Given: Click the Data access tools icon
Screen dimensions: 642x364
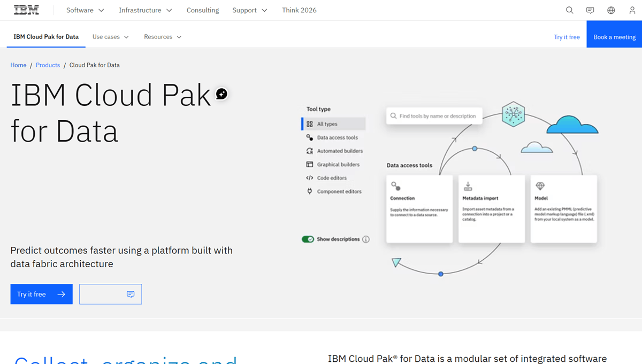Looking at the screenshot, I should coord(310,137).
